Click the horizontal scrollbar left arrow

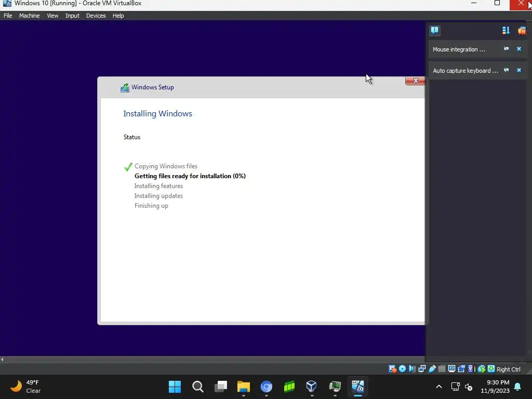3,360
